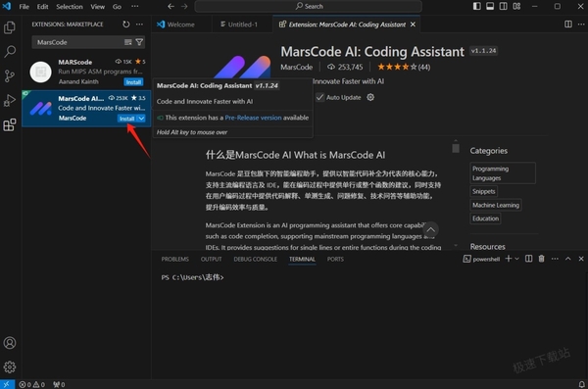
Task: Open notifications bell in status bar
Action: click(x=581, y=384)
